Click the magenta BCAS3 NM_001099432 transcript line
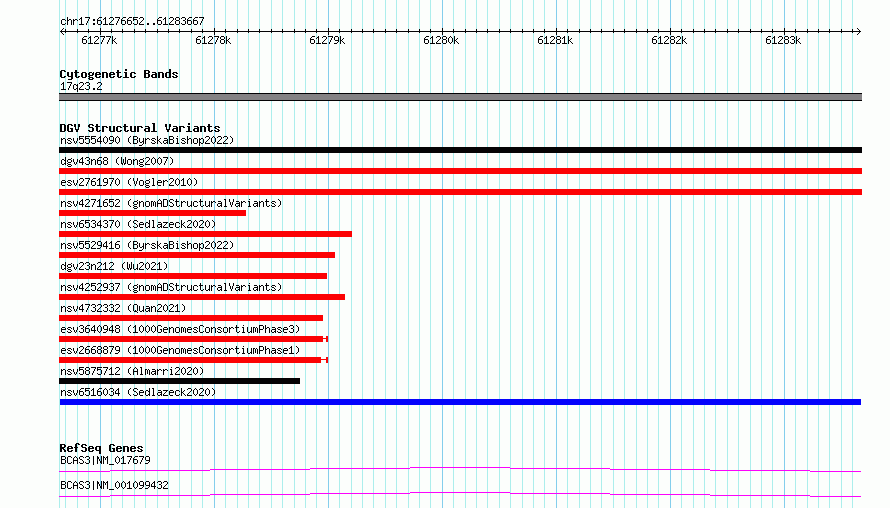Image resolution: width=890 pixels, height=508 pixels. (460, 494)
